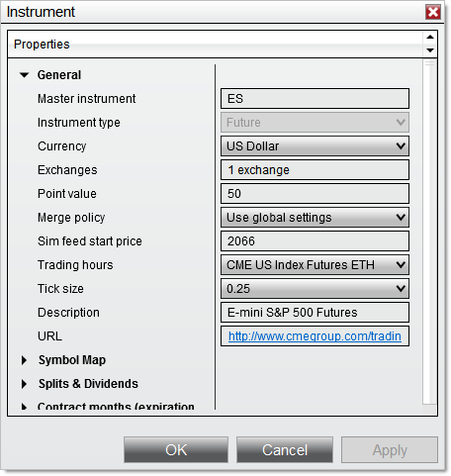This screenshot has width=451, height=476.
Task: Open the Tick size dropdown
Action: coord(315,289)
